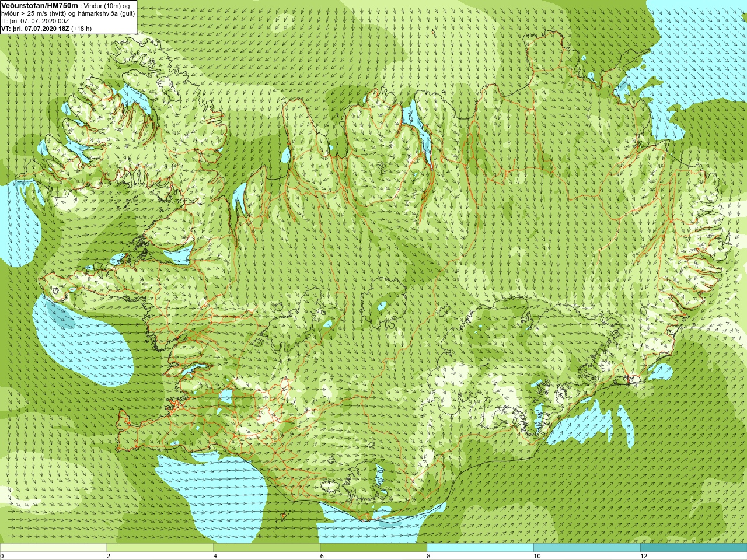Click the 'IT: þri. 07. 07. 2020 00Z' line
747x560 pixels.
35,21
